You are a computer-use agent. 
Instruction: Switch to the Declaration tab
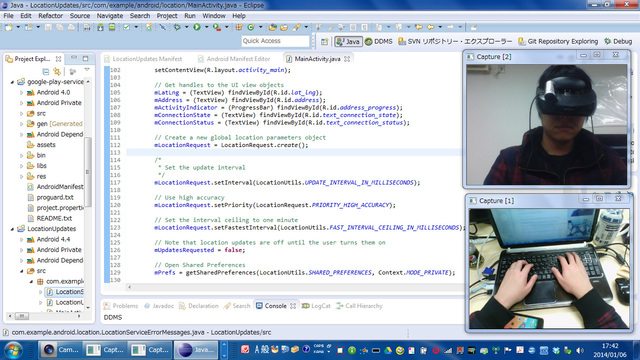pyautogui.click(x=199, y=306)
